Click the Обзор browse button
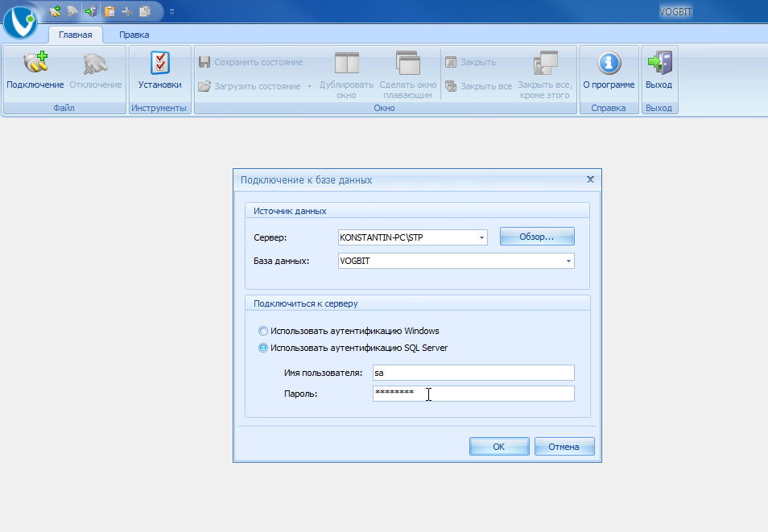The image size is (768, 532). pyautogui.click(x=537, y=237)
